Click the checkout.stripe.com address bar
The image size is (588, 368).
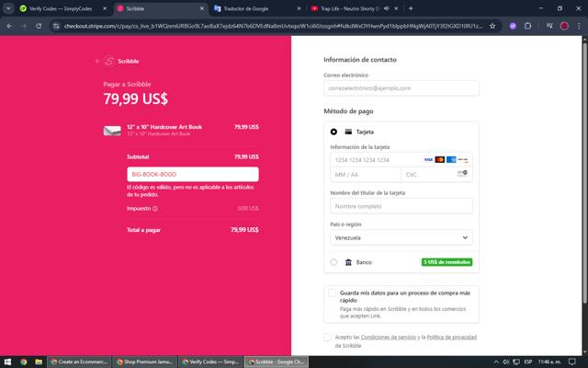pos(273,26)
